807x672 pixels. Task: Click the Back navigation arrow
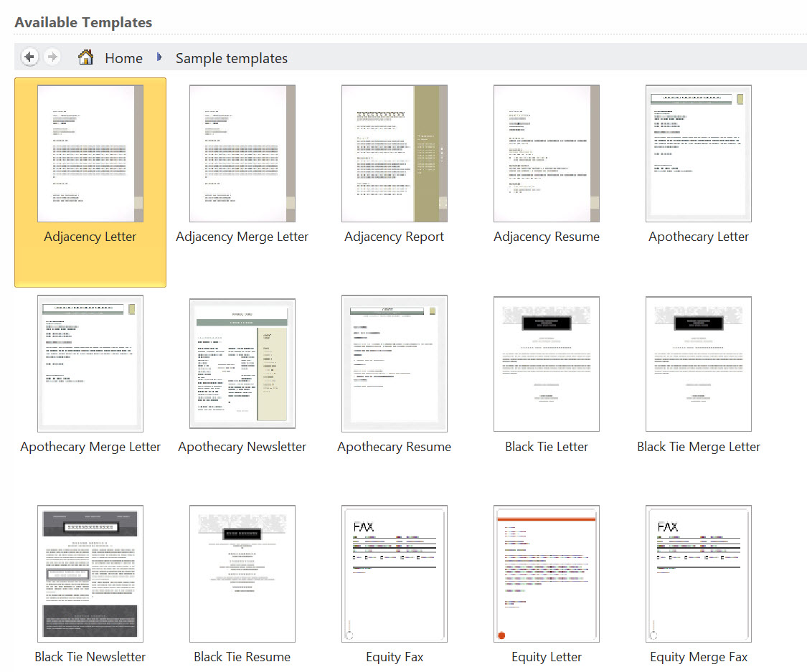pos(29,57)
